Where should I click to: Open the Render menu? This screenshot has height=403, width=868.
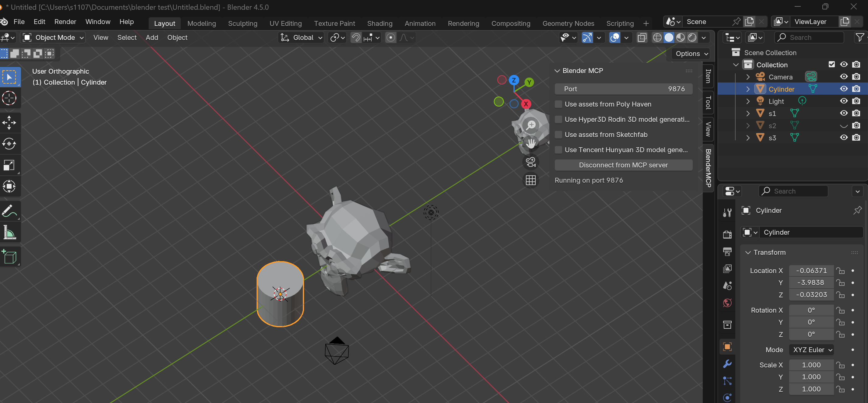65,22
